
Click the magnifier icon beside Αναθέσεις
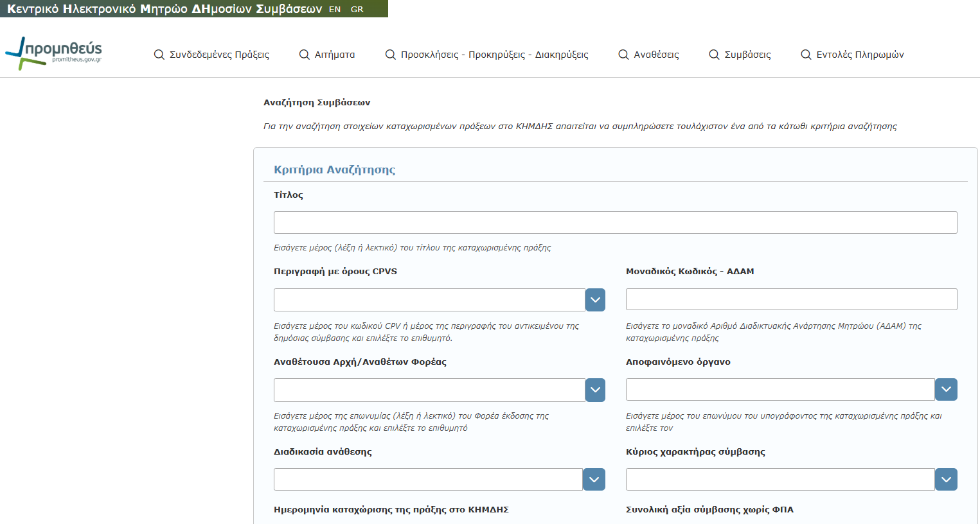[x=623, y=55]
